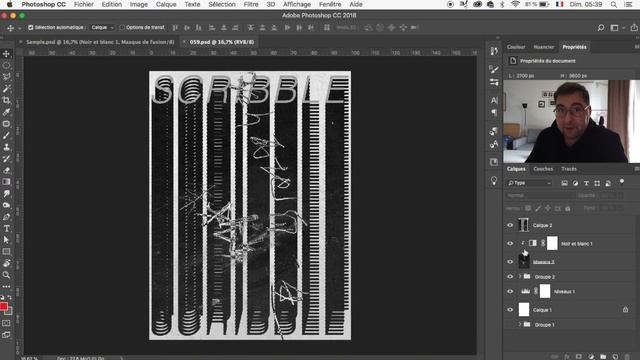Select Noir et blanc 1 layer mask thumbnail

(x=552, y=243)
